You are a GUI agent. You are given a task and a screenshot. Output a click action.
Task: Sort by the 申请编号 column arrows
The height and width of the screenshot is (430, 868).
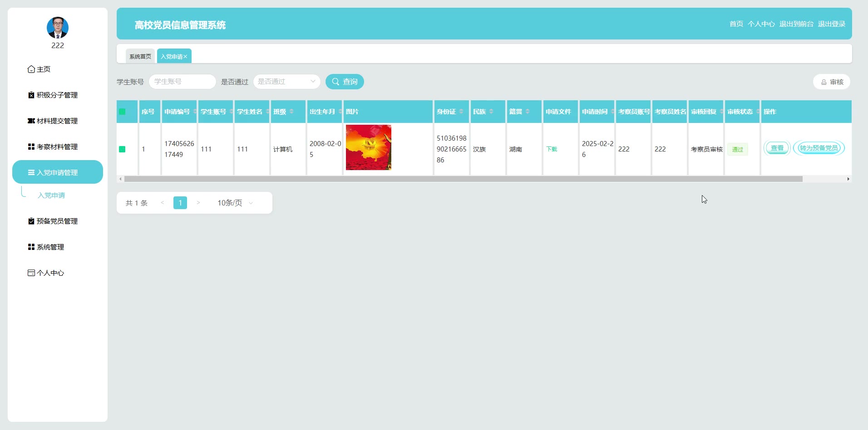coord(195,112)
